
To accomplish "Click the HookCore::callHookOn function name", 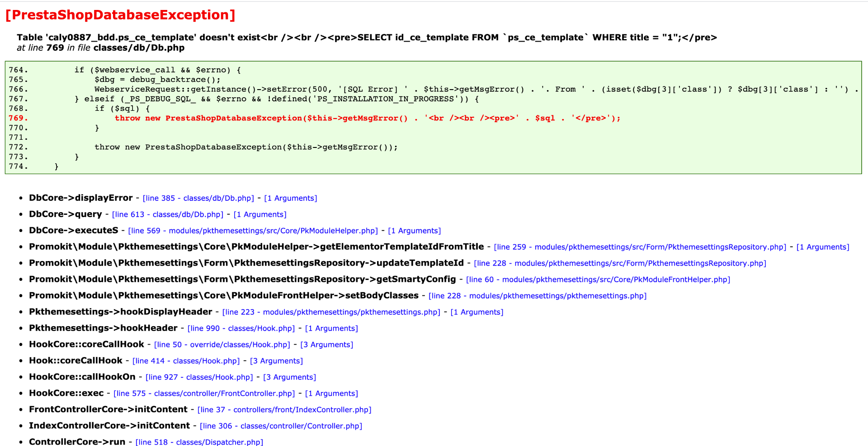I will [x=82, y=377].
